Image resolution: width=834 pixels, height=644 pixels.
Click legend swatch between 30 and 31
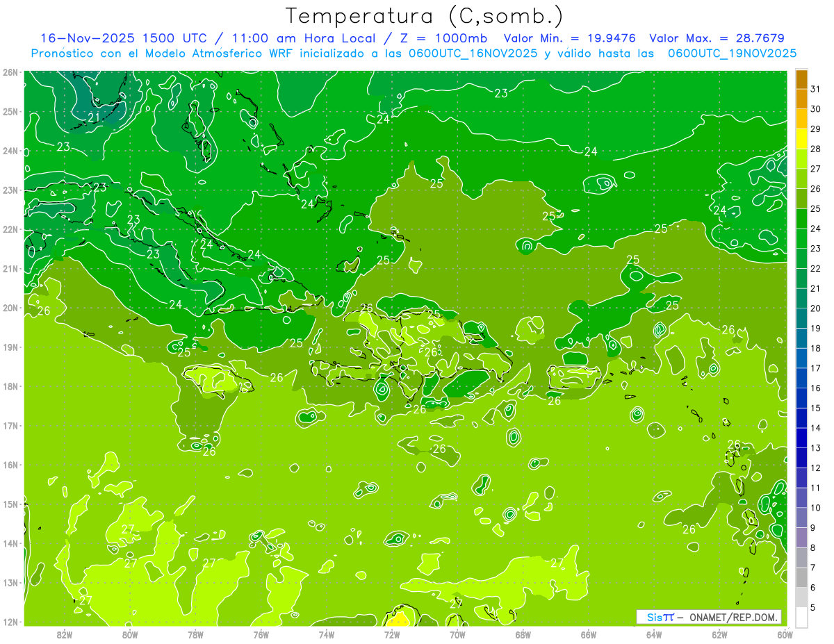pyautogui.click(x=801, y=99)
